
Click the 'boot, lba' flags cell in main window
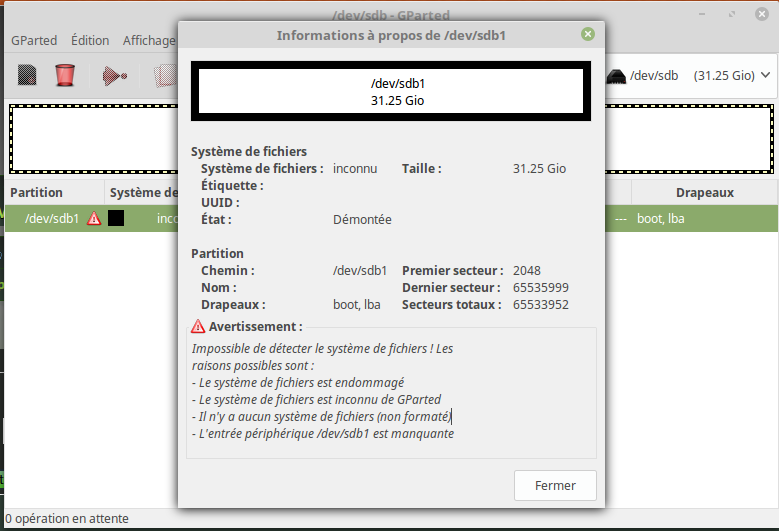pyautogui.click(x=660, y=219)
